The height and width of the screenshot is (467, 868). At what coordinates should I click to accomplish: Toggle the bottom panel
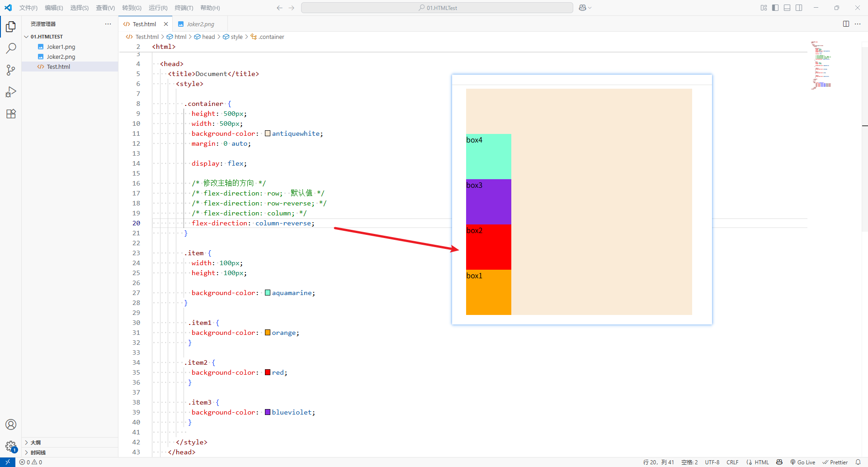tap(787, 8)
